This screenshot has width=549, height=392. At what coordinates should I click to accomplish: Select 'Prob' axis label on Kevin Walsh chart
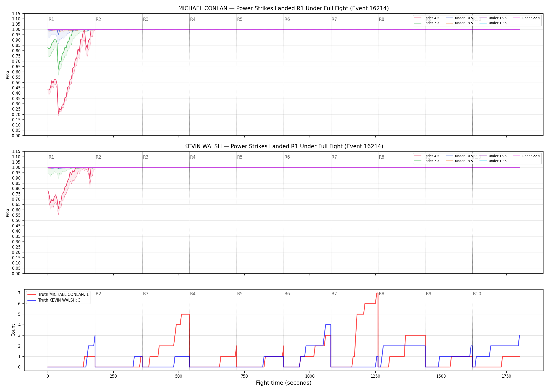pos(8,213)
